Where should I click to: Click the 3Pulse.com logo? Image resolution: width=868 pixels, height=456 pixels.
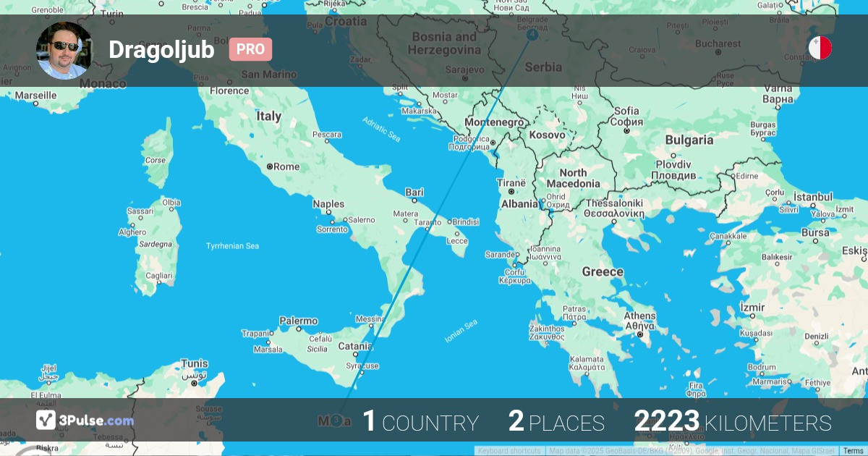[x=85, y=420]
